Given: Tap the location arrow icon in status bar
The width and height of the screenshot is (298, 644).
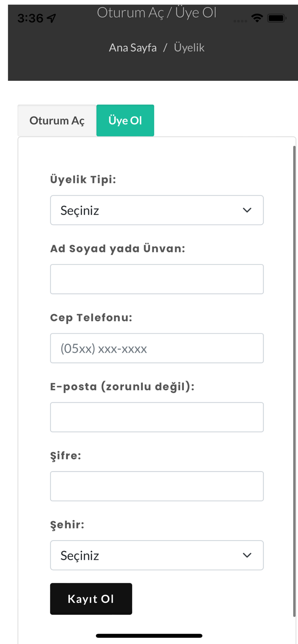Looking at the screenshot, I should (x=52, y=18).
